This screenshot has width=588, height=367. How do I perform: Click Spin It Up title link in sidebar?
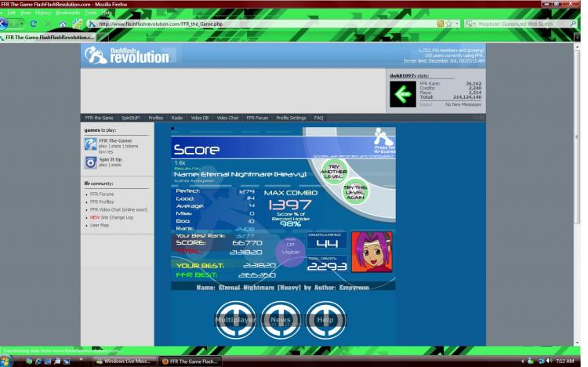pos(111,159)
